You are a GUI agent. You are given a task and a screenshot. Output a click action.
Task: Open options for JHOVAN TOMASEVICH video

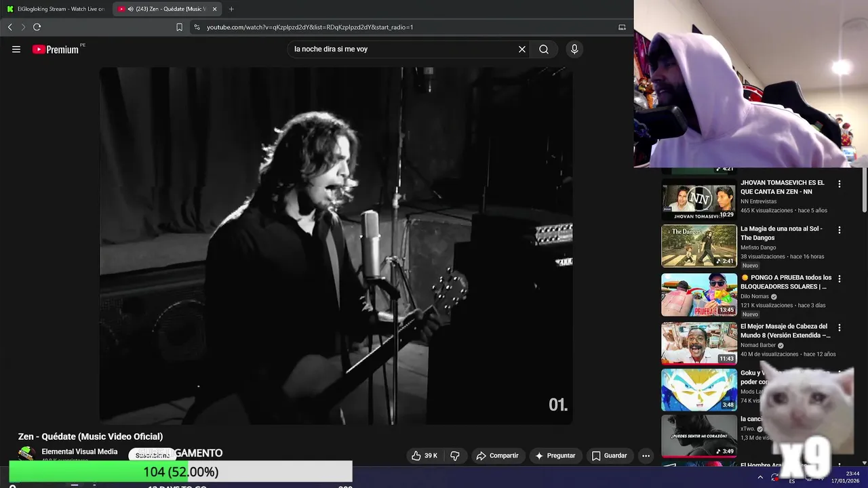click(840, 184)
